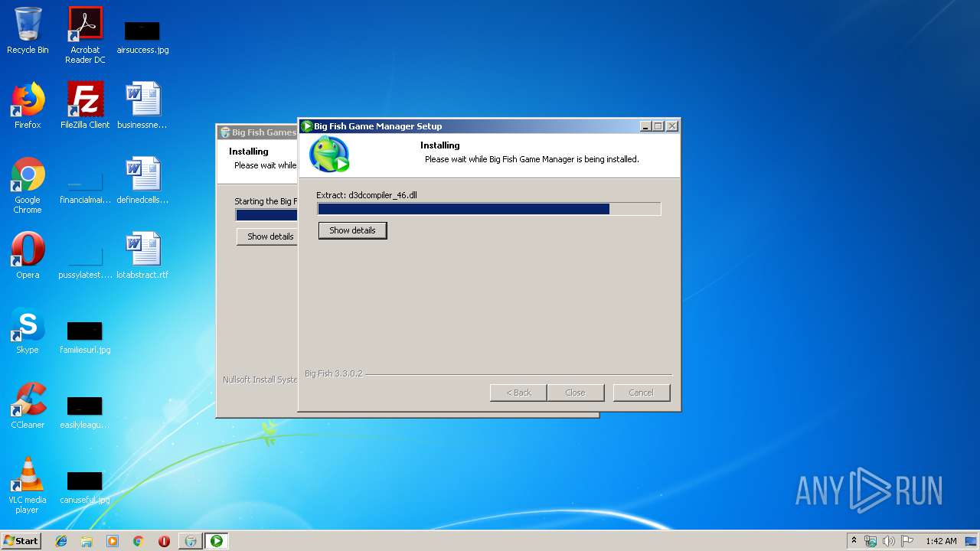Open Google Chrome desktop shortcut
The height and width of the screenshot is (551, 980).
pos(28,186)
